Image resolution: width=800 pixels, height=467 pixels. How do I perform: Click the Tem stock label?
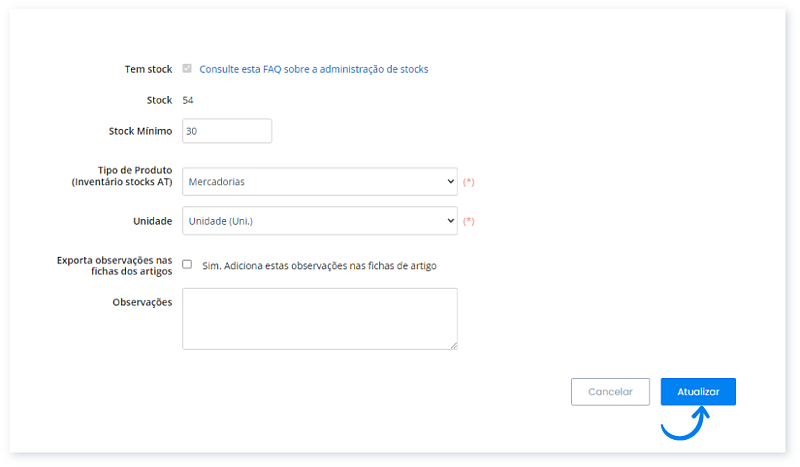(x=147, y=70)
